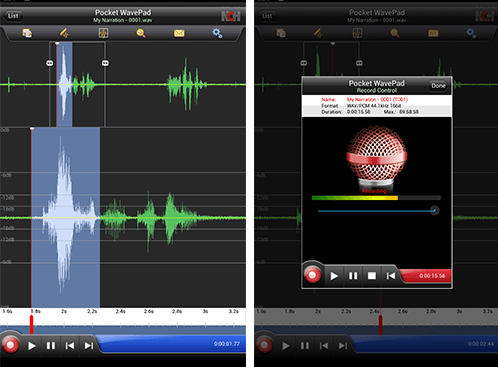Tap dimmed play button in right screen transport
Screen dimensions: 498x367
(x=286, y=346)
